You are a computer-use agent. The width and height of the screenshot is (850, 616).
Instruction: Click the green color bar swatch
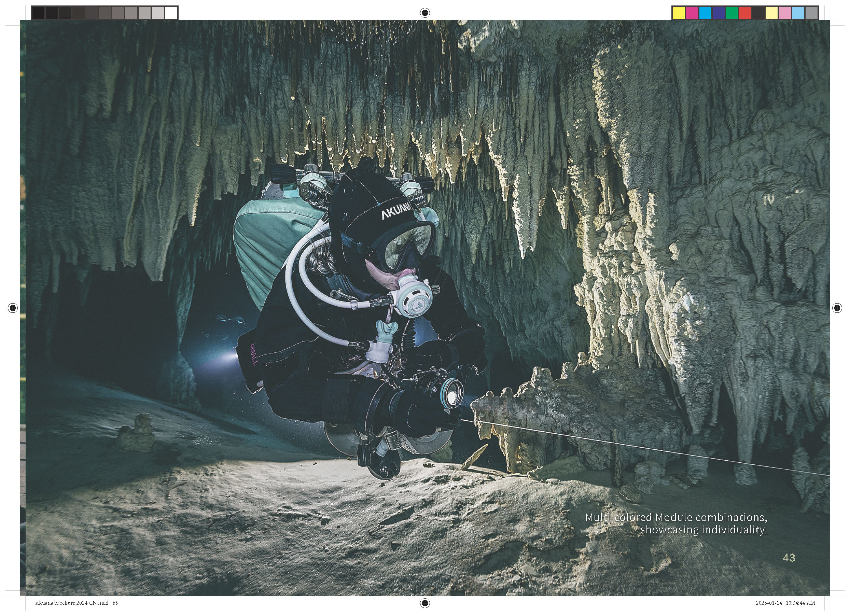[x=731, y=13]
